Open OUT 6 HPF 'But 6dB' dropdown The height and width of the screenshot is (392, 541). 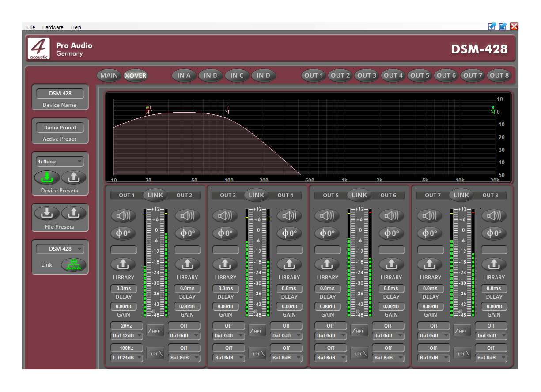pyautogui.click(x=388, y=335)
